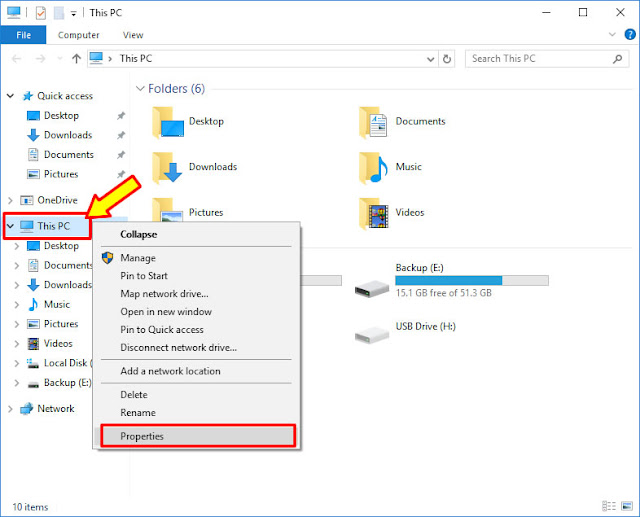The image size is (640, 517).
Task: Click the Properties quick access toolbar icon
Action: (x=40, y=13)
